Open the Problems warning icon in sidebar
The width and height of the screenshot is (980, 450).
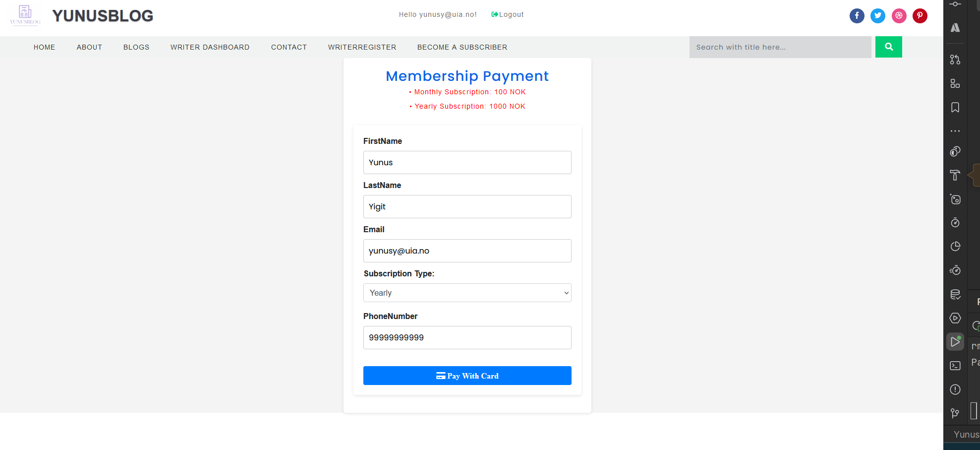955,389
